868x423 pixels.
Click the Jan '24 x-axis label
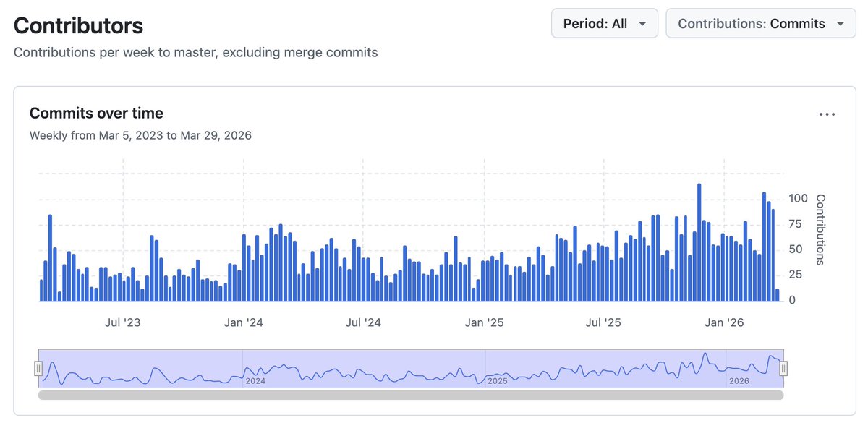pos(244,322)
